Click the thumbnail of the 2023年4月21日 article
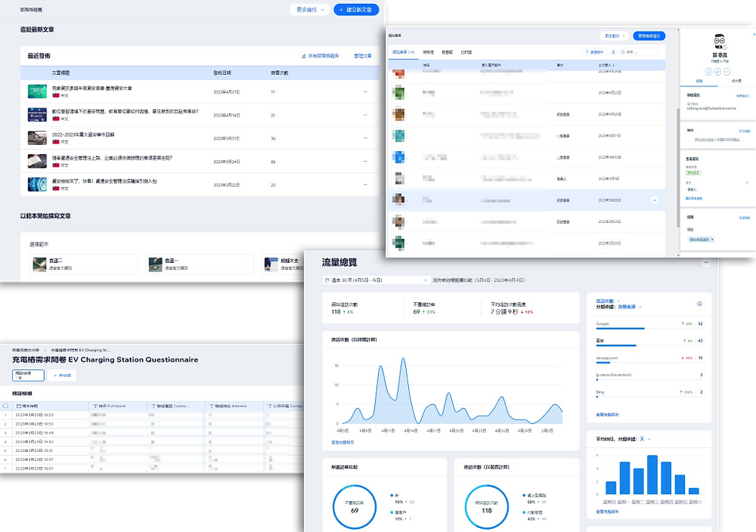The image size is (756, 532). [37, 92]
